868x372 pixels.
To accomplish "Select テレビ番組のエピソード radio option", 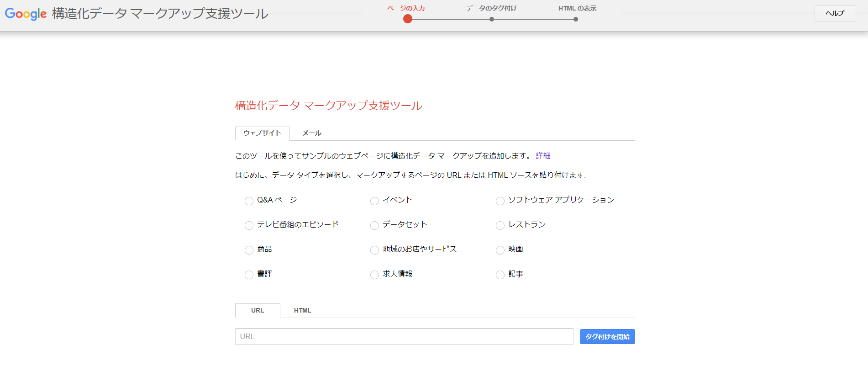I will click(249, 225).
